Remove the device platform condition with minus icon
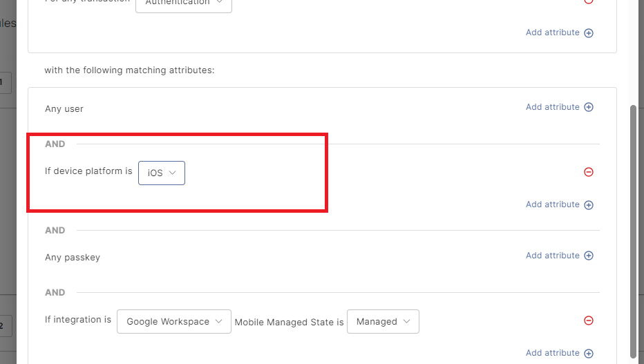Image resolution: width=644 pixels, height=364 pixels. (x=589, y=172)
